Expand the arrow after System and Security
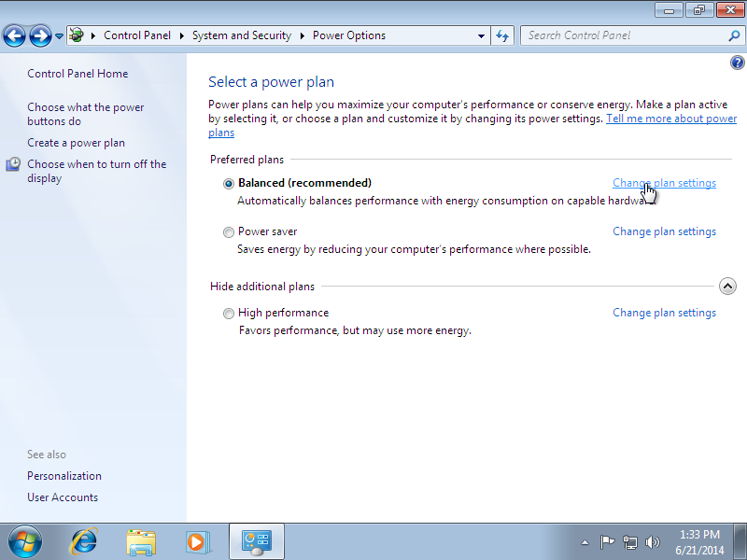Screen dimensions: 747x560 (x=302, y=35)
